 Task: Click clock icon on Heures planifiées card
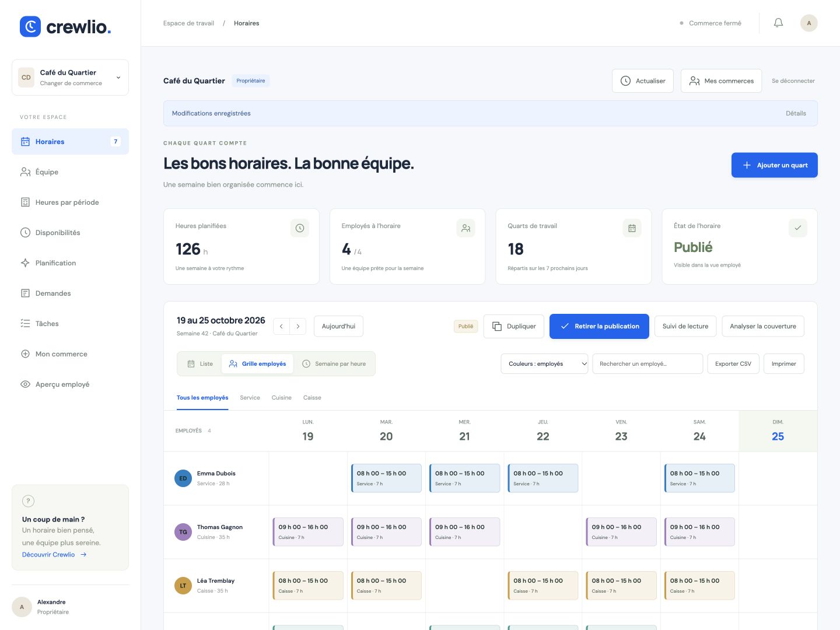299,228
